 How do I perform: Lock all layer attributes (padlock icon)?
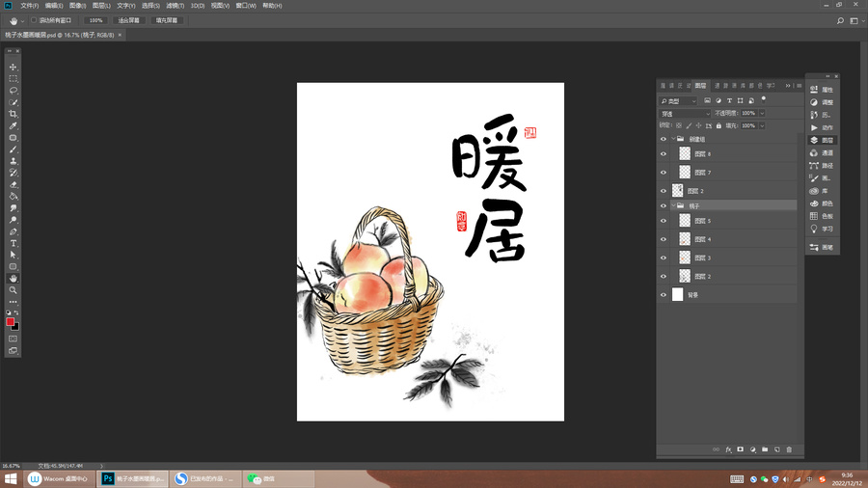click(719, 125)
